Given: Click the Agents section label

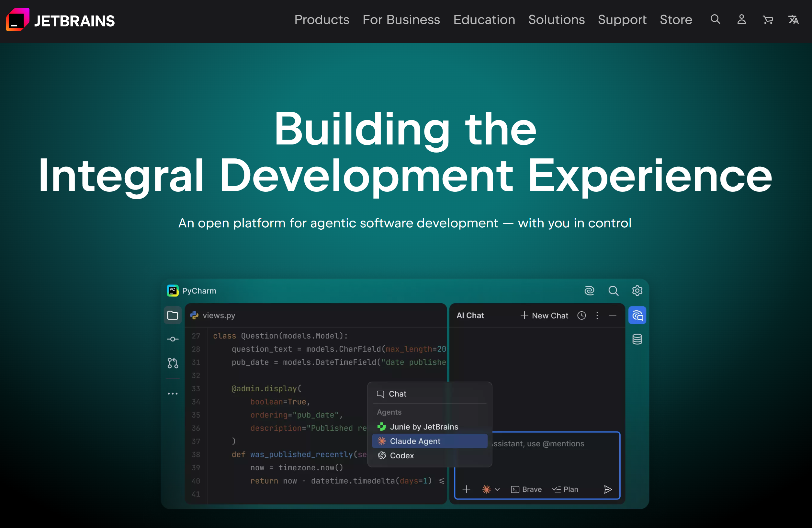Looking at the screenshot, I should pyautogui.click(x=389, y=412).
